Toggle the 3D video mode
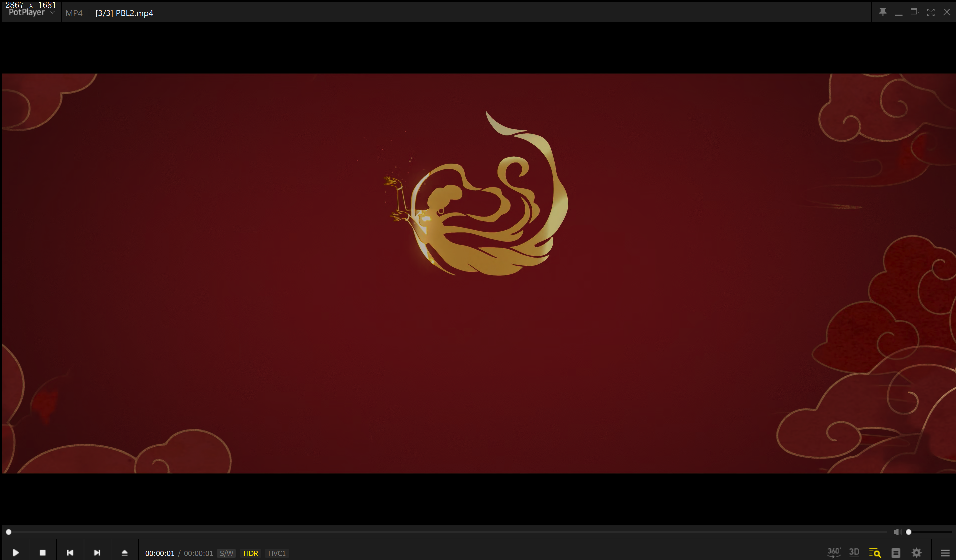956x560 pixels. tap(854, 552)
